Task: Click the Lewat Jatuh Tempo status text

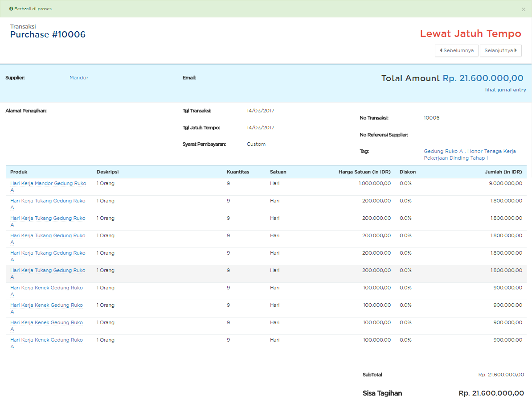Action: click(470, 33)
